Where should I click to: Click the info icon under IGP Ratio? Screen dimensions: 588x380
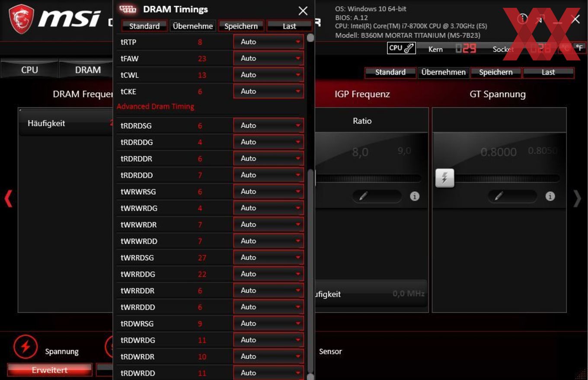415,196
